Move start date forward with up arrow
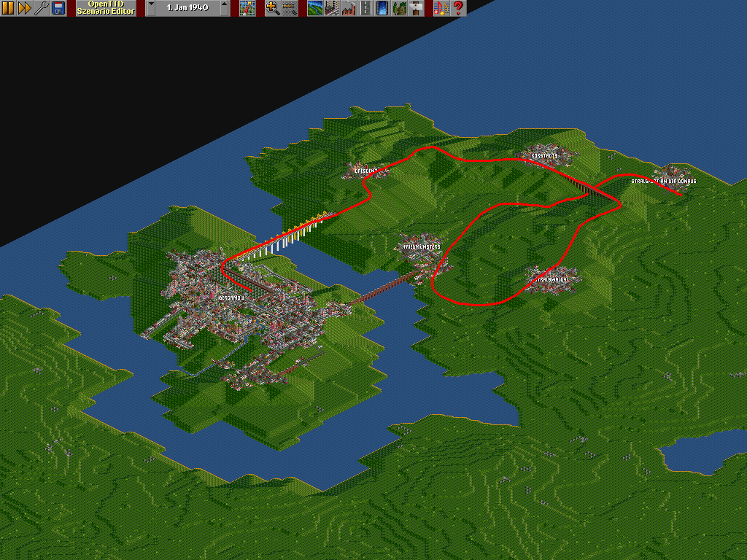Viewport: 747px width, 560px height. point(224,8)
